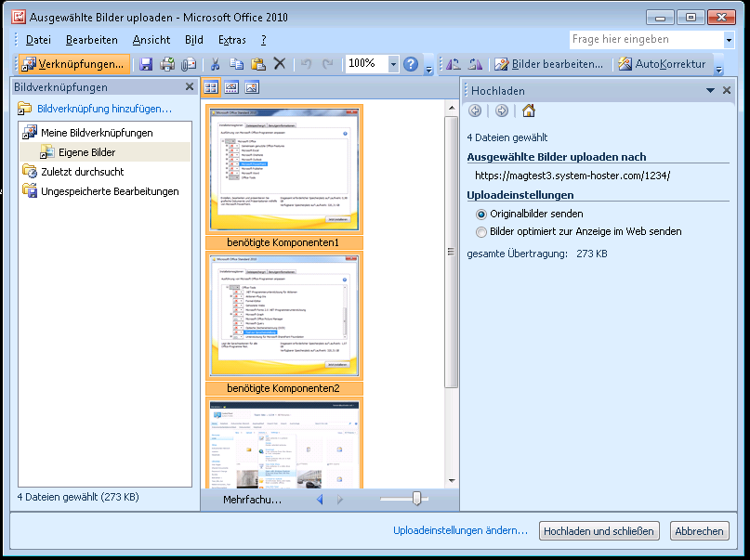
Task: Expand the help search box dropdown
Action: pos(728,40)
